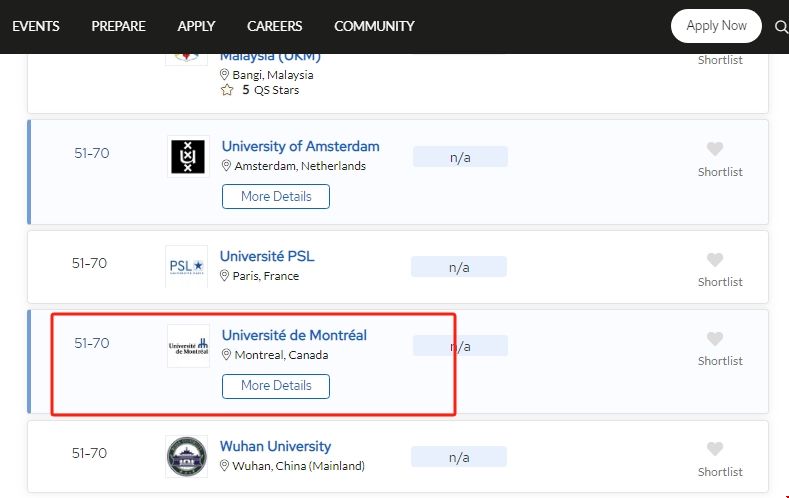Click the Université de Montréal logo

click(x=188, y=346)
